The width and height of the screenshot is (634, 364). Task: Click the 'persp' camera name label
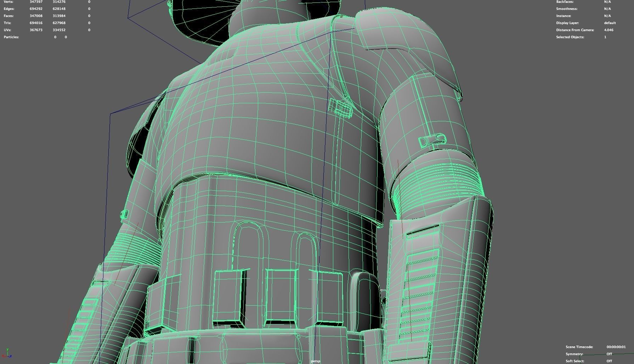315,361
